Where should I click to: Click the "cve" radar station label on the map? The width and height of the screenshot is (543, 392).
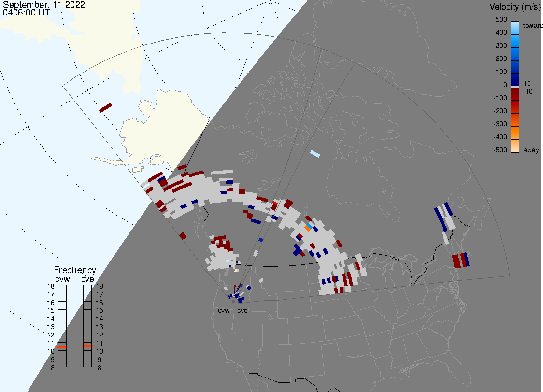(x=243, y=310)
